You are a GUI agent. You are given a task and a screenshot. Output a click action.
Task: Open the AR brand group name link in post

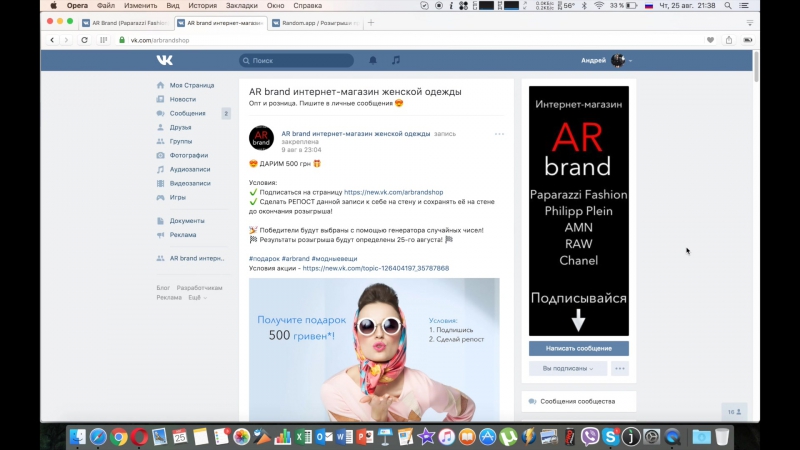tap(356, 134)
